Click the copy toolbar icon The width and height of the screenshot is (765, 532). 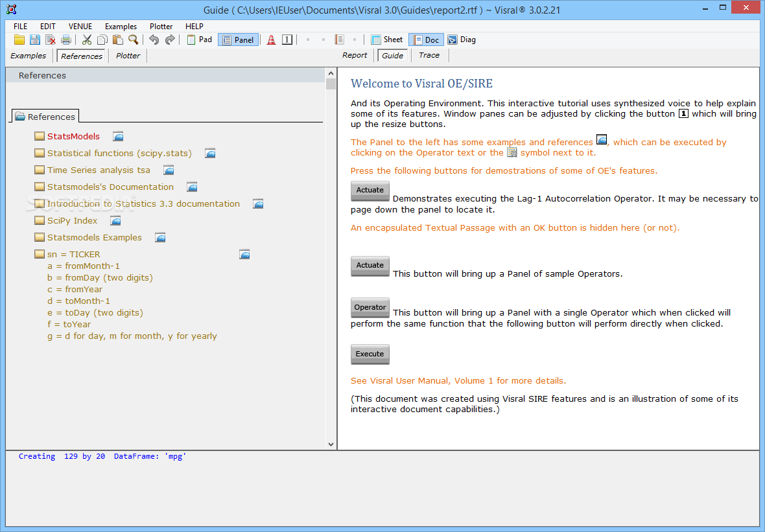point(102,40)
